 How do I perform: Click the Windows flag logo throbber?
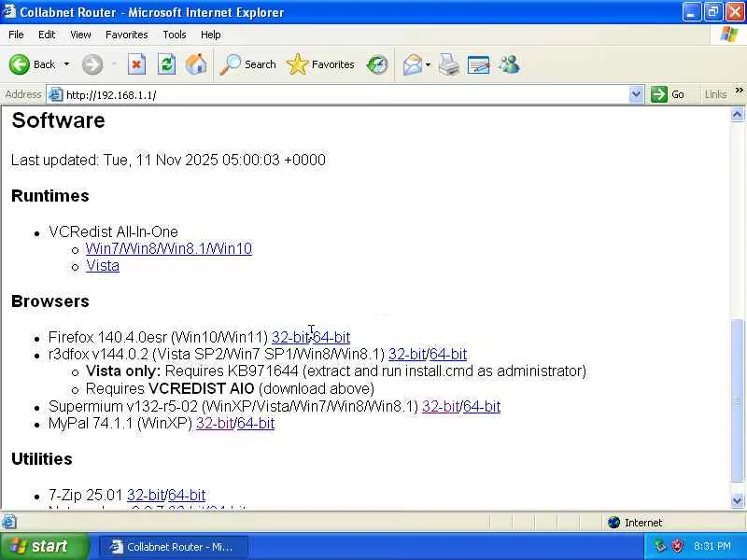click(729, 35)
